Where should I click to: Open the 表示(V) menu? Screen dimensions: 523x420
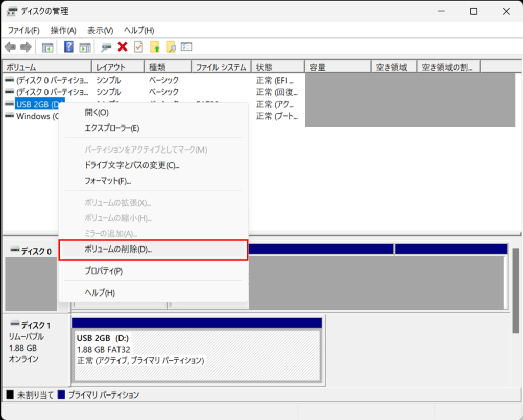pyautogui.click(x=100, y=30)
